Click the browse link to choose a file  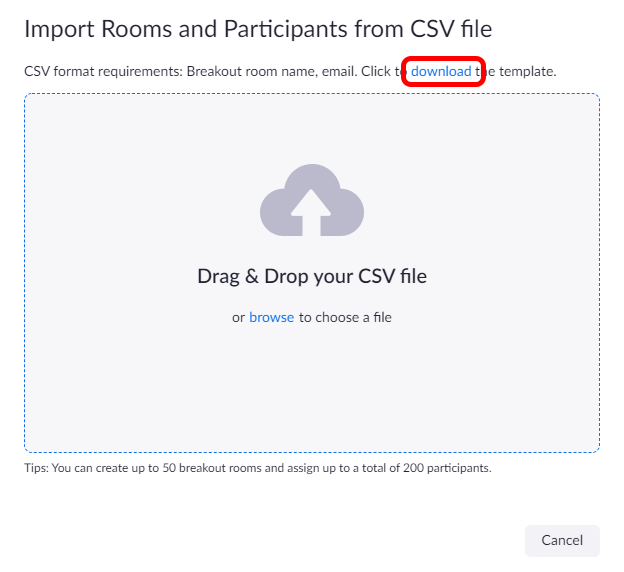271,317
